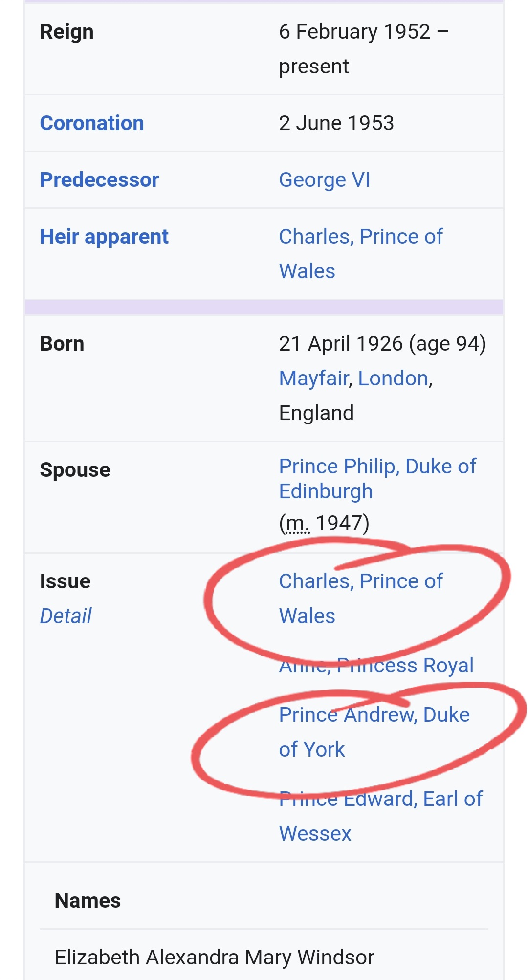Click the Heir apparent label link

coord(104,237)
